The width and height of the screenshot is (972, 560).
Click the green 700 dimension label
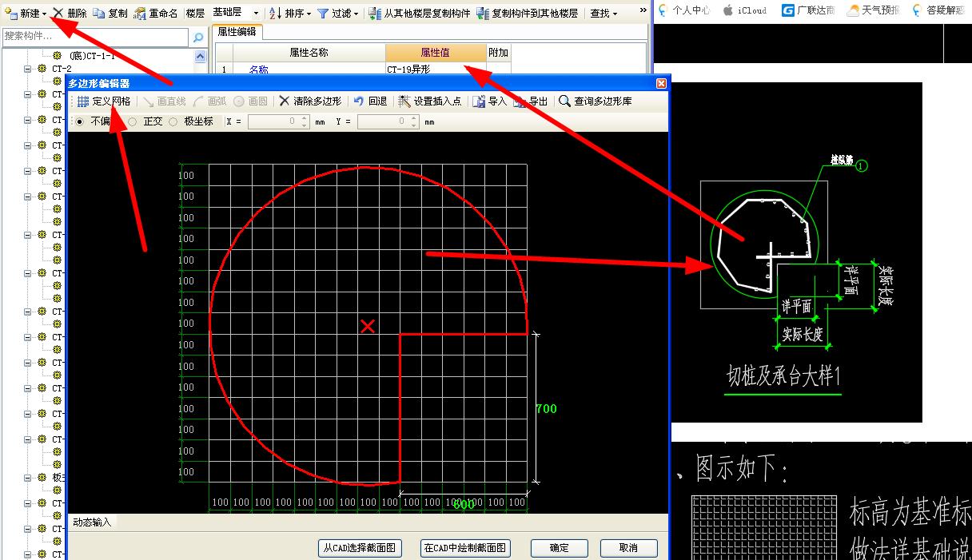(x=546, y=408)
